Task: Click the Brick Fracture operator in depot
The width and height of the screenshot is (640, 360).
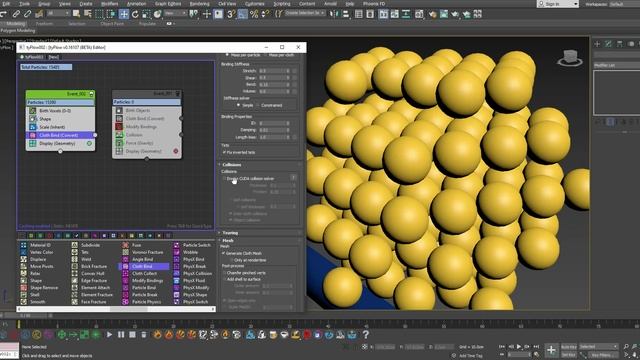Action: coord(89,267)
